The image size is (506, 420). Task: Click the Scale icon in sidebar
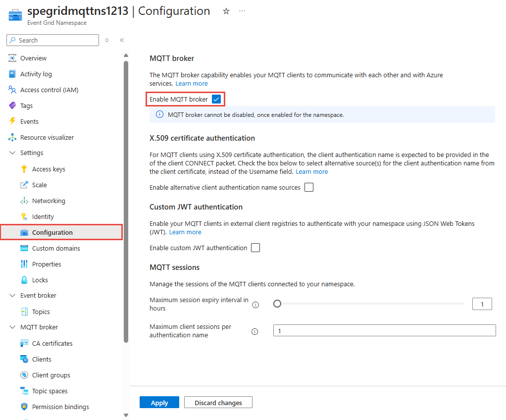coord(24,185)
